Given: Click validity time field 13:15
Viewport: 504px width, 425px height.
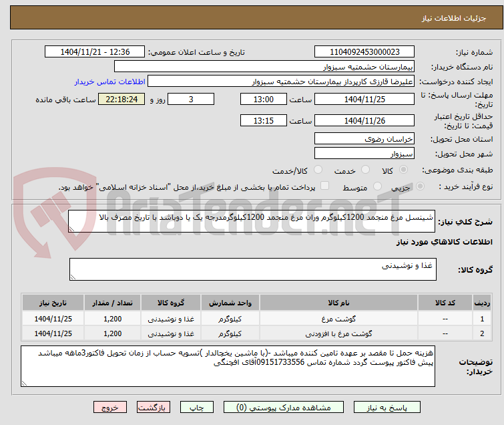Looking at the screenshot, I should tap(263, 121).
